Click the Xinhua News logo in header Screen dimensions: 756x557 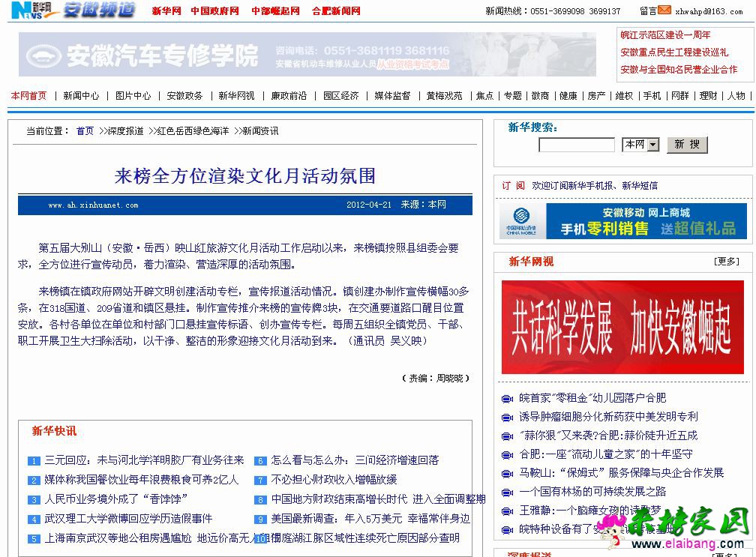(36, 10)
